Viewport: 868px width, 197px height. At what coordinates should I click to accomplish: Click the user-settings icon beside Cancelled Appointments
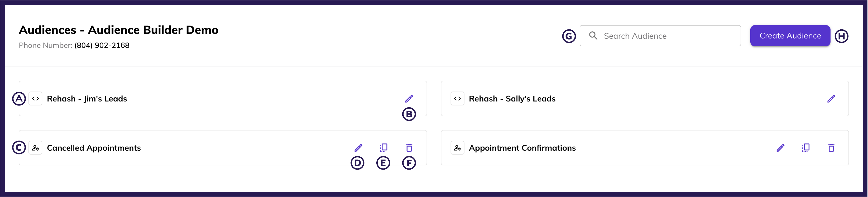35,148
